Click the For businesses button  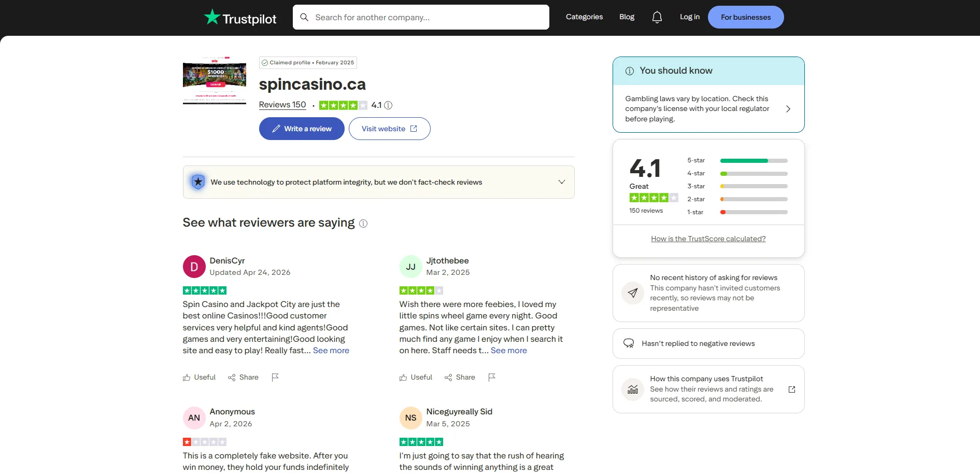pos(746,17)
